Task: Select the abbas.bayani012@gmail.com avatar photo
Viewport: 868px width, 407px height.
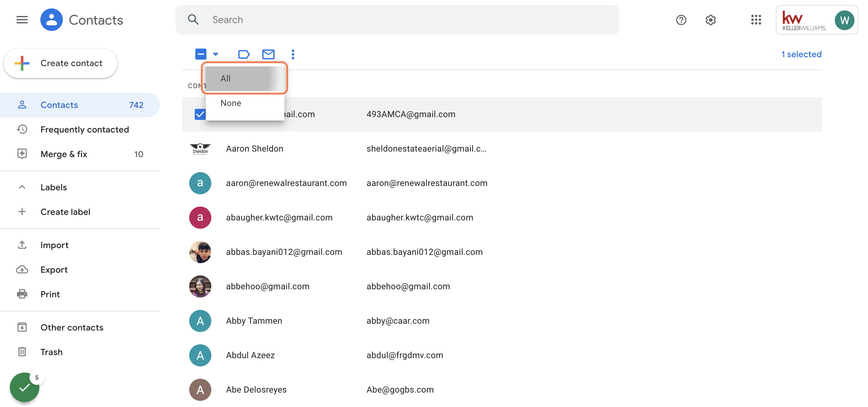Action: pos(200,252)
